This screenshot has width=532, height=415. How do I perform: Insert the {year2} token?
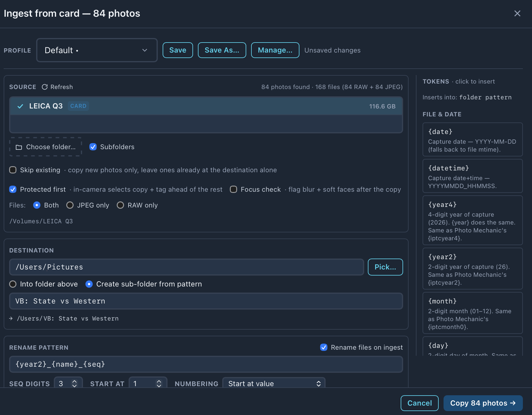(x=472, y=269)
